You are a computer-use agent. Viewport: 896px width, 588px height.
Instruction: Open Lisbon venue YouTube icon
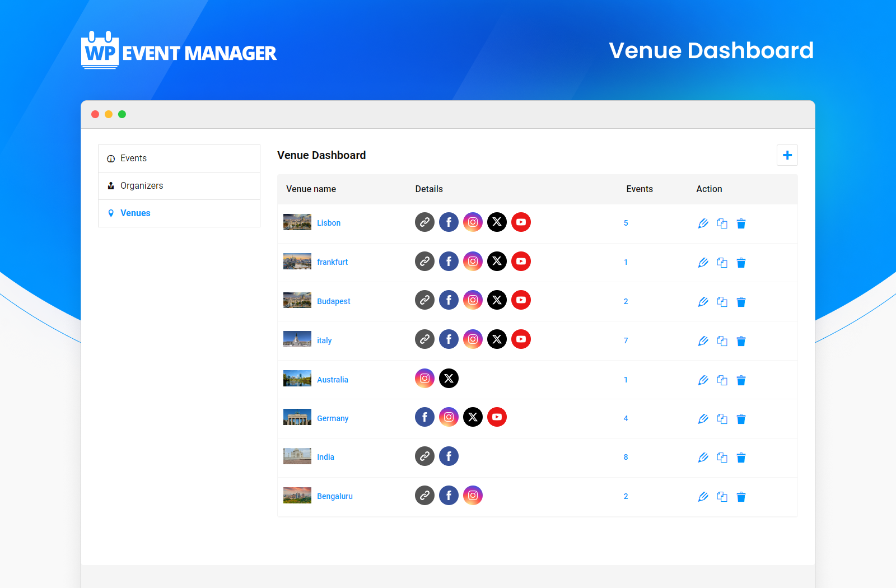[x=521, y=222]
